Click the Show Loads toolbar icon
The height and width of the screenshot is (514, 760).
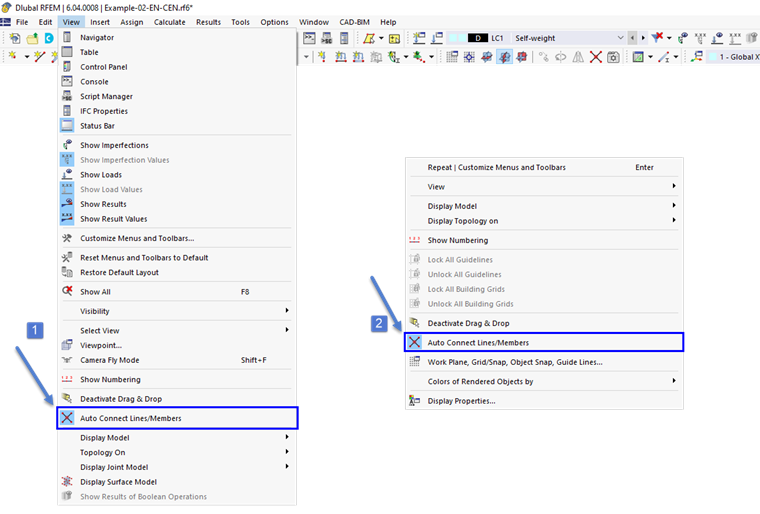pos(718,38)
